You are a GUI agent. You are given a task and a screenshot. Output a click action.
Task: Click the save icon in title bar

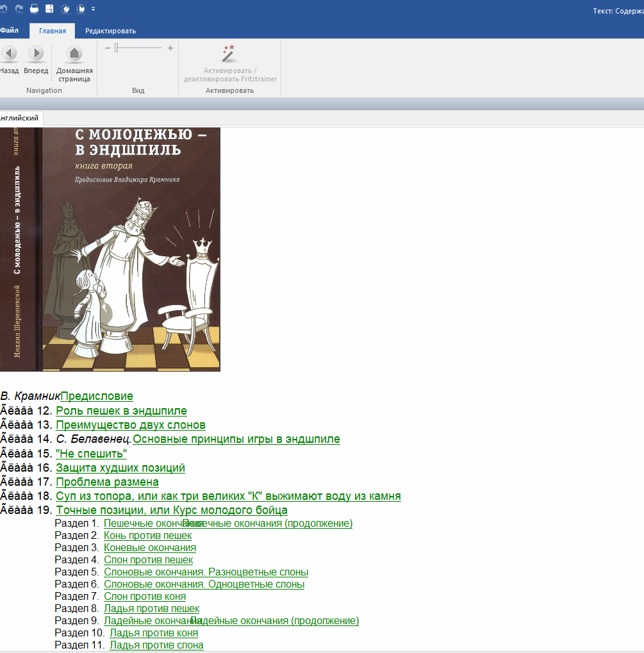(49, 9)
